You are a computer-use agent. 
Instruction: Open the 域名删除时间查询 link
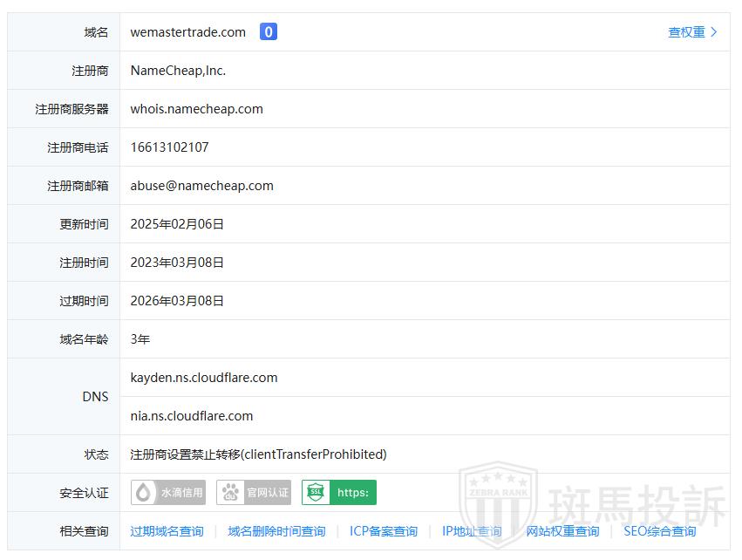coord(276,531)
